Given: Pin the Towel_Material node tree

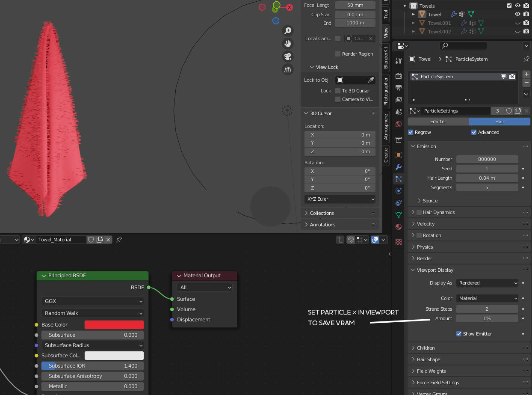Looking at the screenshot, I should pos(119,240).
